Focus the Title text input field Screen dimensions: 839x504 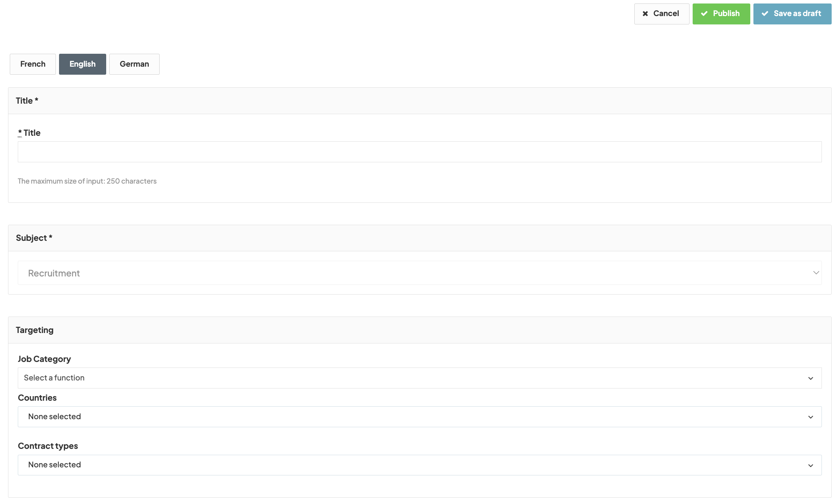pyautogui.click(x=419, y=152)
